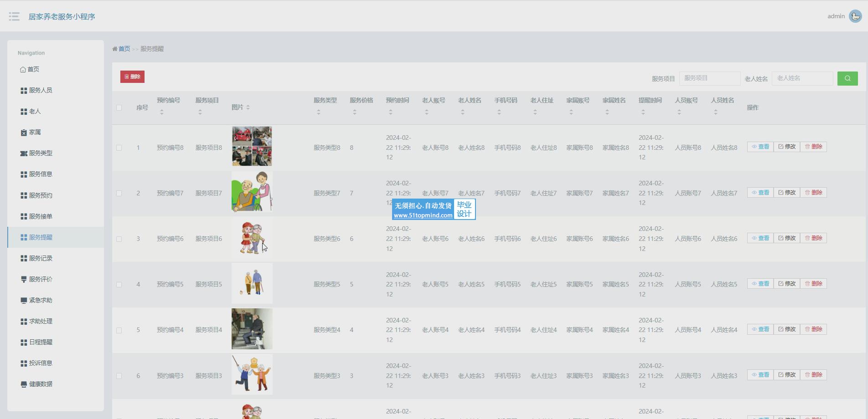Sort by 服务价格 column arrows
This screenshot has width=868, height=419.
[355, 112]
